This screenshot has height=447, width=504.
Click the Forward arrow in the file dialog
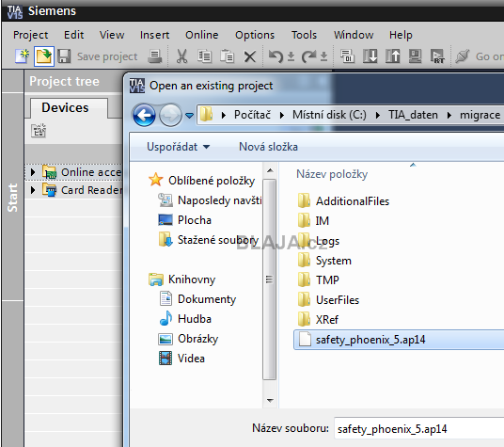click(170, 115)
